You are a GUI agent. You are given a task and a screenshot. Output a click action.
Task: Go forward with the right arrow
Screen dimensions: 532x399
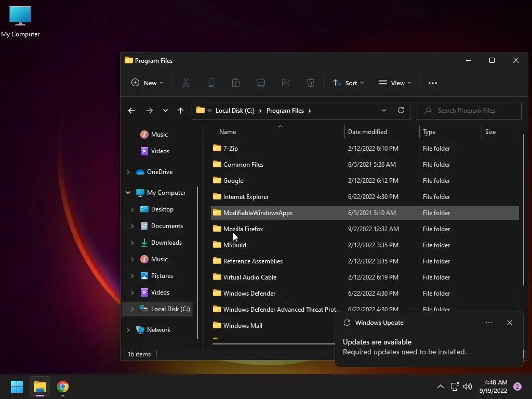point(149,111)
